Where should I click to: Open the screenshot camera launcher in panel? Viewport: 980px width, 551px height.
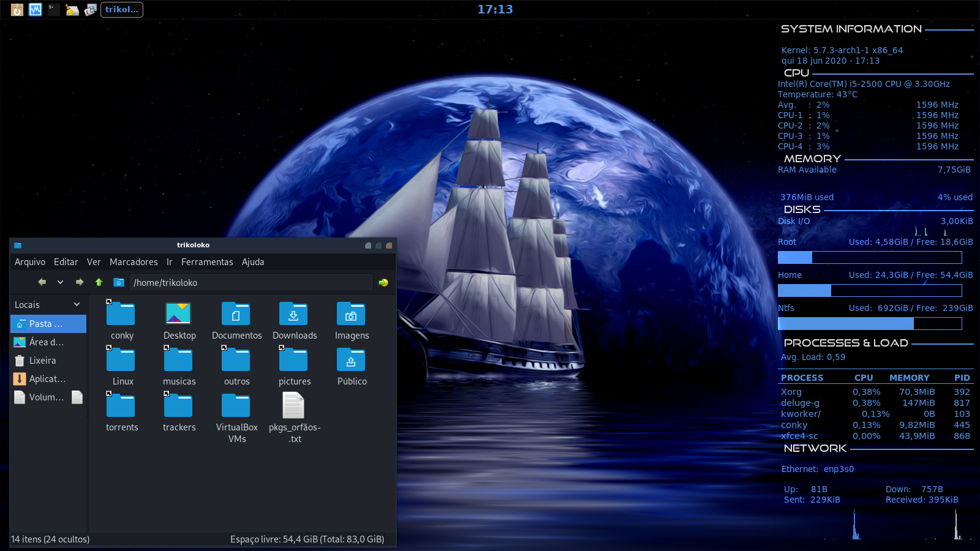tap(91, 10)
